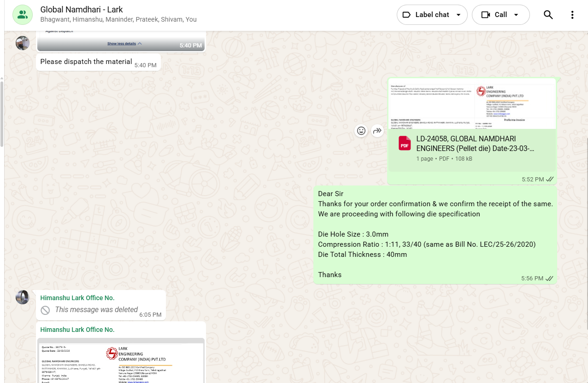Click the tag icon in Label chat

(x=406, y=15)
